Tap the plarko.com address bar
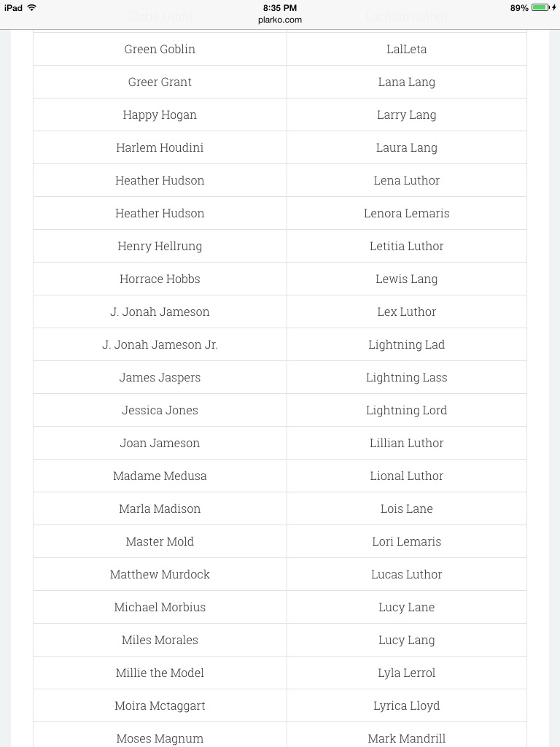560x747 pixels. pos(280,20)
